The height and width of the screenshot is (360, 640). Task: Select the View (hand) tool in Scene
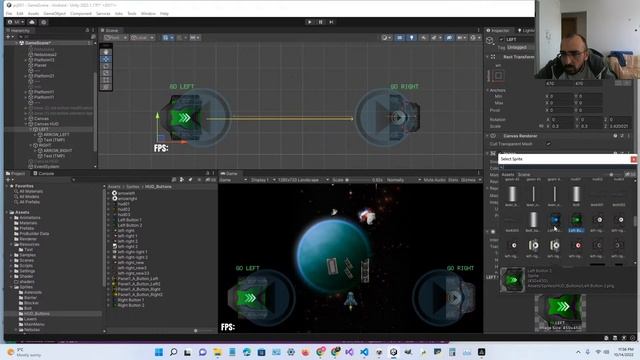click(106, 52)
